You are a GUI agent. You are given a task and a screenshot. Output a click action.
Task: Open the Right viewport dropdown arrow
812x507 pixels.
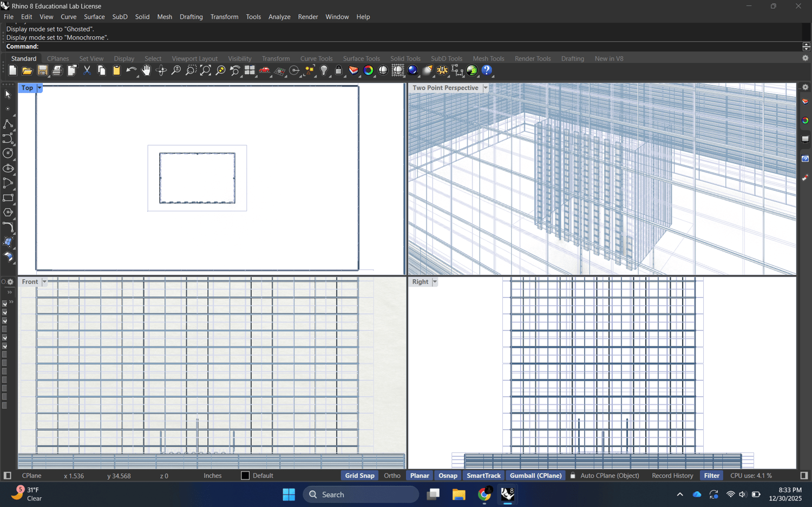point(435,282)
